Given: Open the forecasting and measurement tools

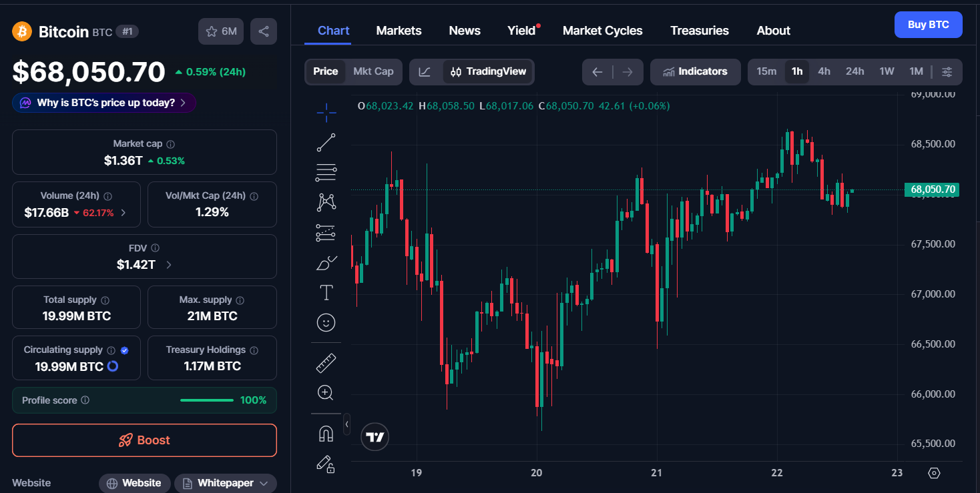Looking at the screenshot, I should pyautogui.click(x=326, y=232).
